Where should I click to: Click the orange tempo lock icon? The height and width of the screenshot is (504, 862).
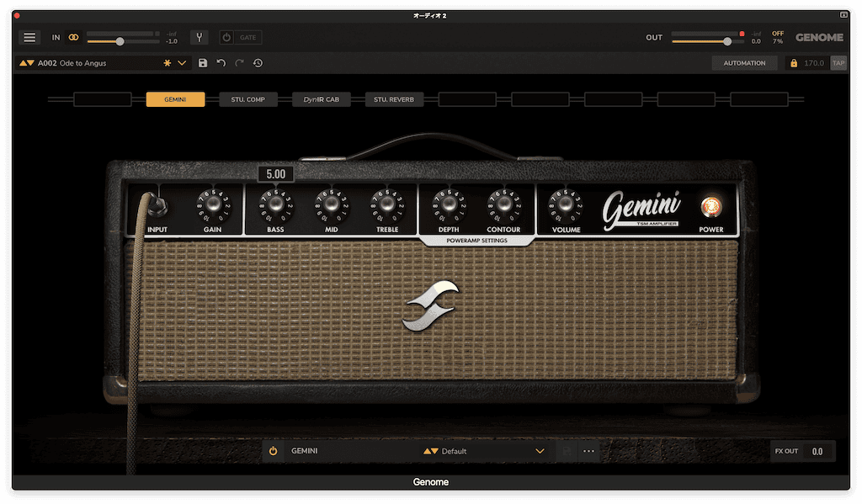click(793, 63)
